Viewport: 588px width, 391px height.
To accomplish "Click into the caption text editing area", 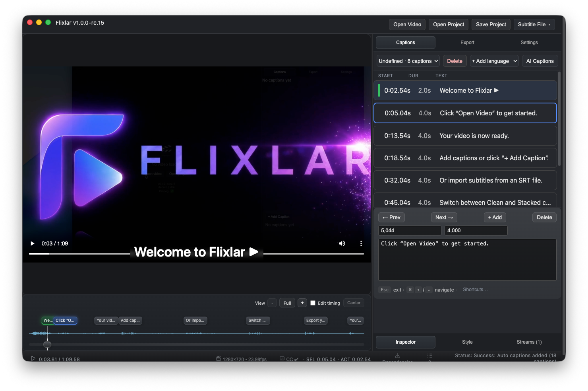I will 467,260.
